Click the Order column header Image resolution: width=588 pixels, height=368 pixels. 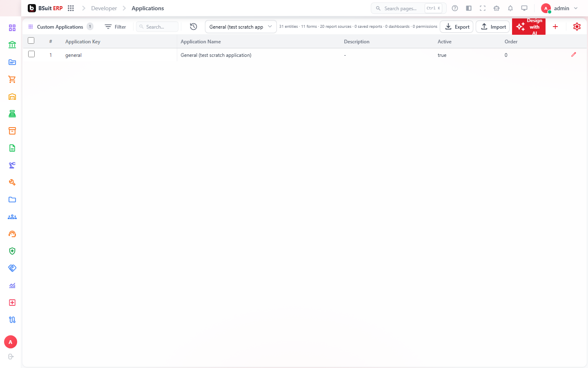(511, 42)
